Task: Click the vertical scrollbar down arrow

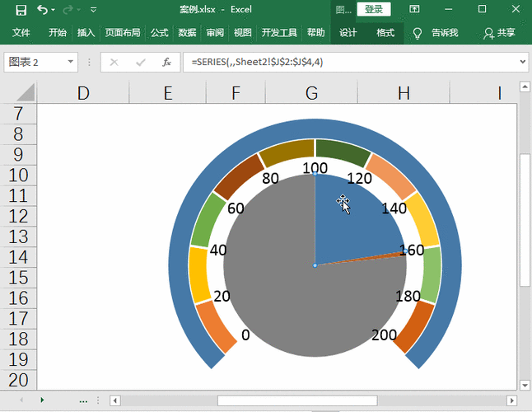Action: [525, 385]
